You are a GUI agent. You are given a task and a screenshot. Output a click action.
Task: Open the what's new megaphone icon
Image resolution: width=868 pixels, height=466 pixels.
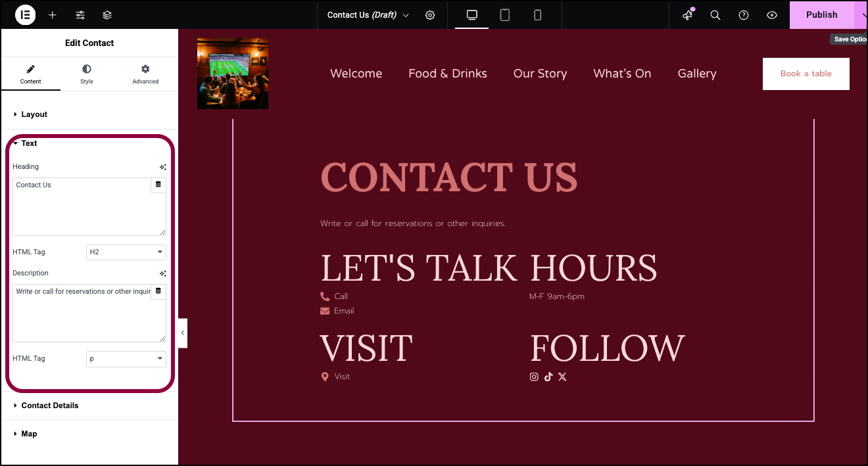[x=688, y=15]
